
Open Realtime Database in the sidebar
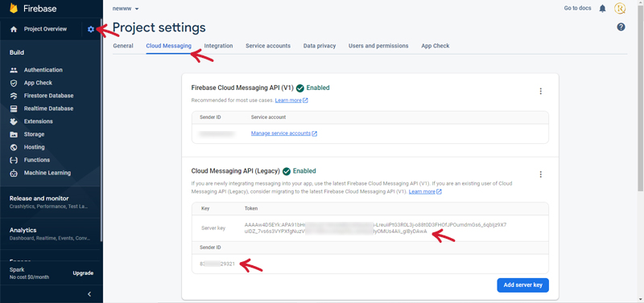48,109
